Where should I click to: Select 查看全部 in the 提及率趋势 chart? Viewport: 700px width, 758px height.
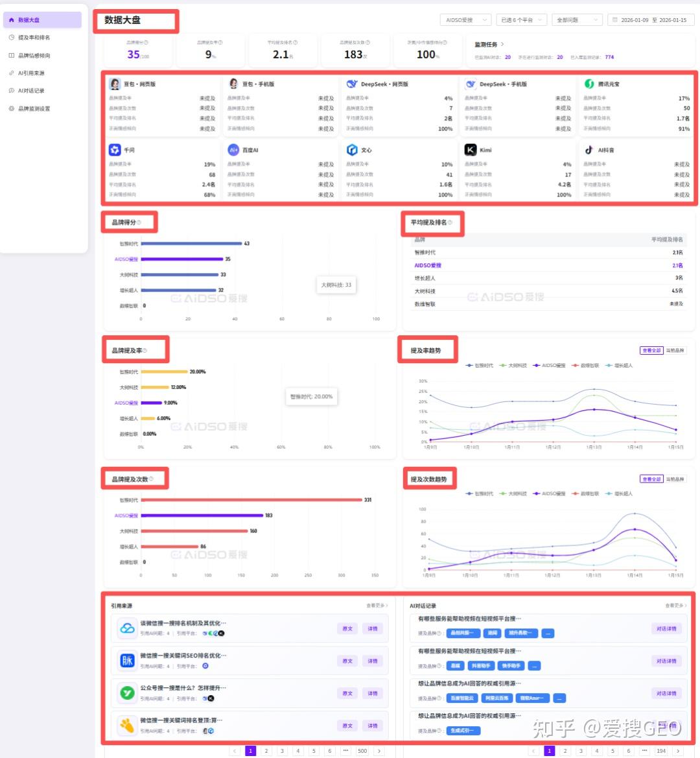click(651, 351)
